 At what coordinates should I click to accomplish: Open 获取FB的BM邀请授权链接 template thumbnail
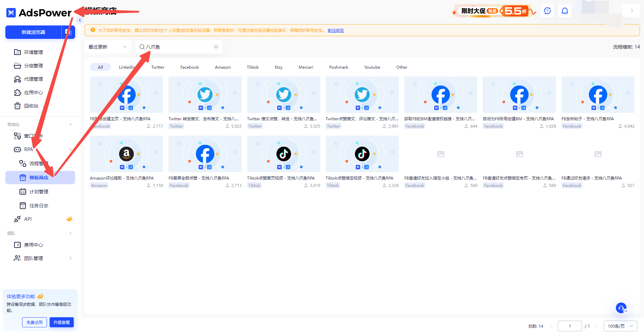pos(441,95)
